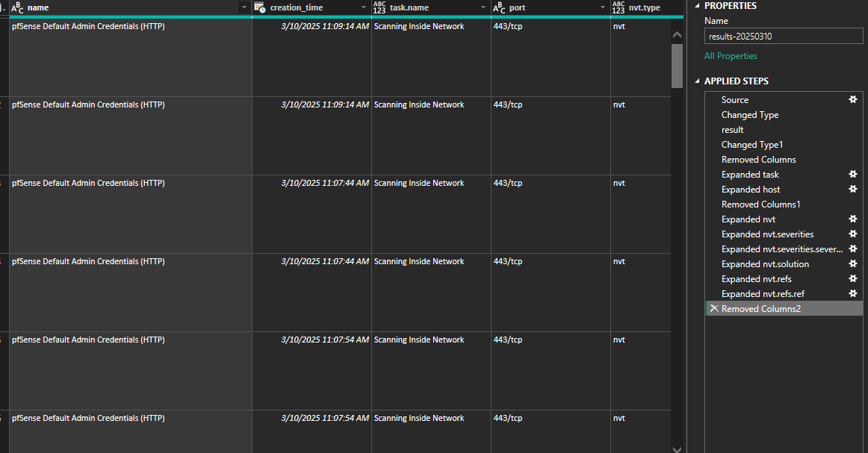Image resolution: width=868 pixels, height=453 pixels.
Task: Select the Expanded nvt.refs applied step
Action: click(756, 279)
